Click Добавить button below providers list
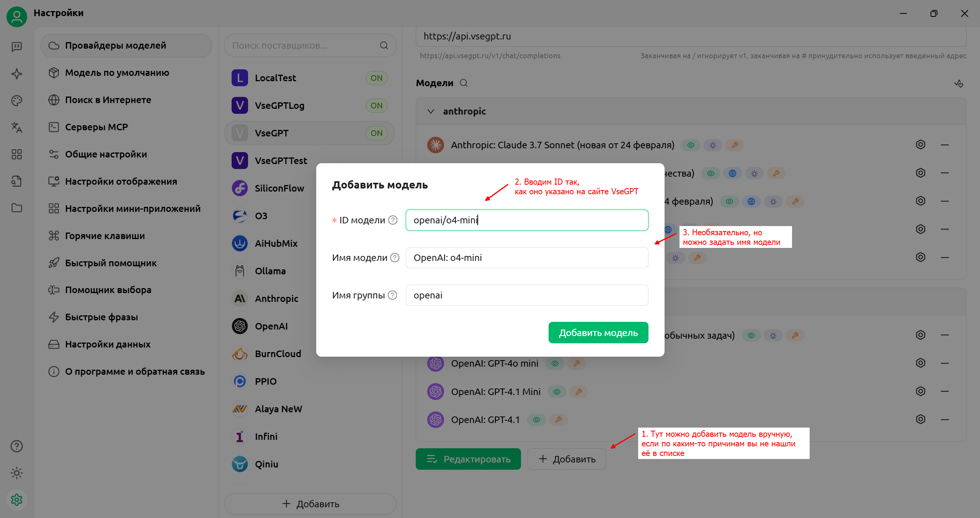 tap(310, 503)
